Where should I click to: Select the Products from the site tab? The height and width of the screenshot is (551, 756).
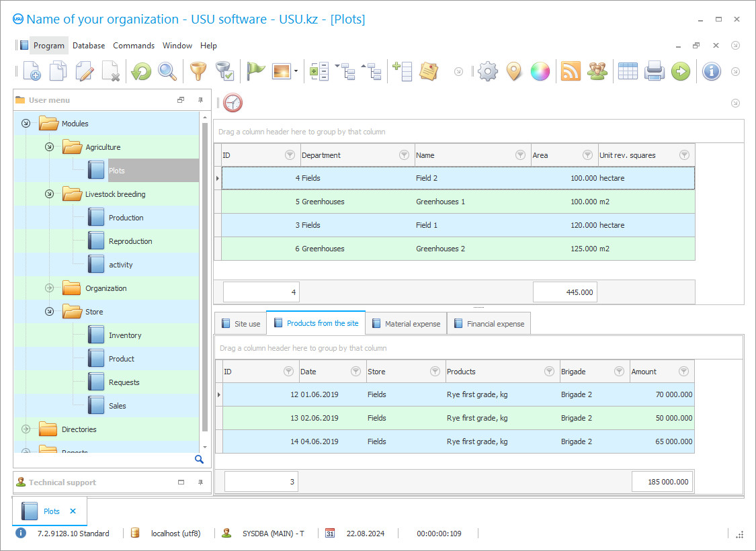pyautogui.click(x=316, y=323)
